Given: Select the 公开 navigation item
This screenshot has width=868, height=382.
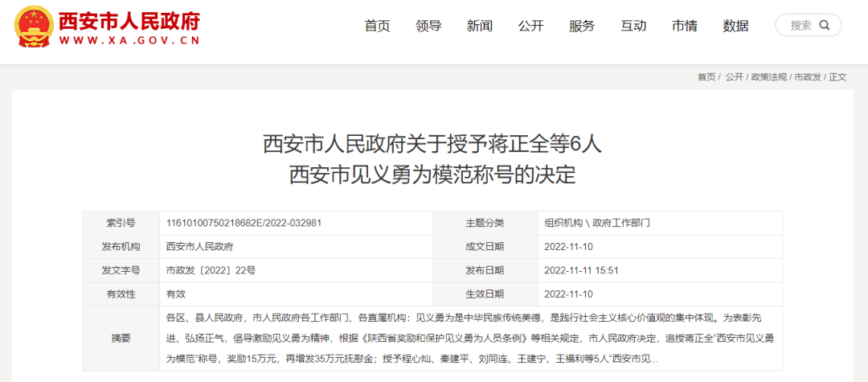Looking at the screenshot, I should point(530,26).
